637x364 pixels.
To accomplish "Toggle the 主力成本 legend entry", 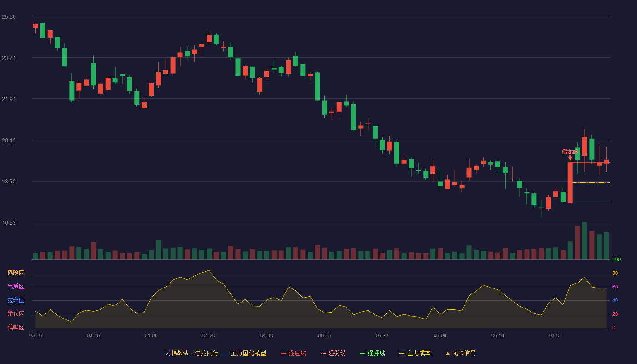I will point(415,353).
